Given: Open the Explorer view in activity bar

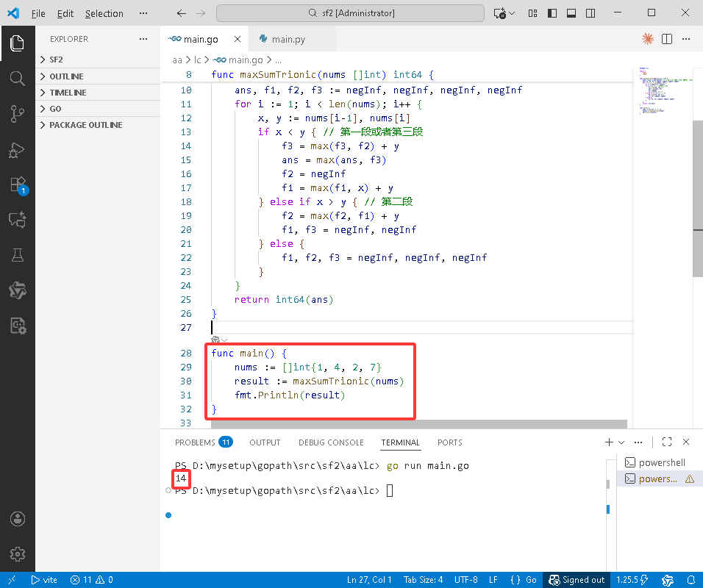Looking at the screenshot, I should point(17,43).
